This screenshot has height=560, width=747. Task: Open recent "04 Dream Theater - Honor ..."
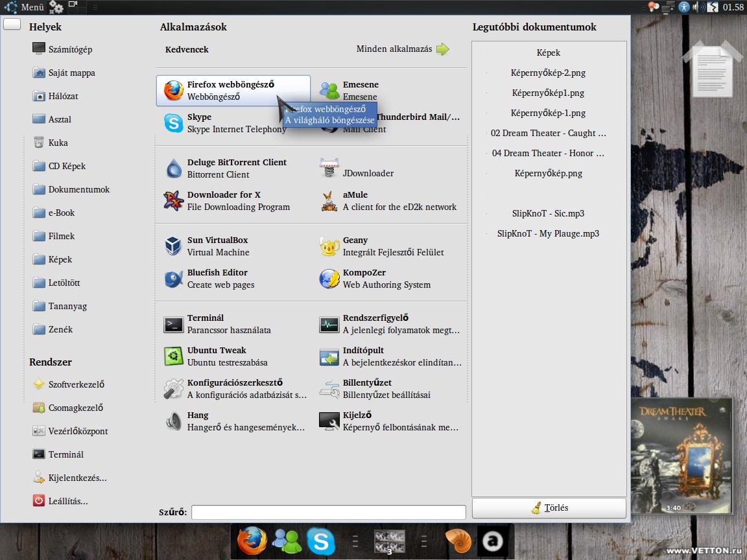(x=549, y=153)
